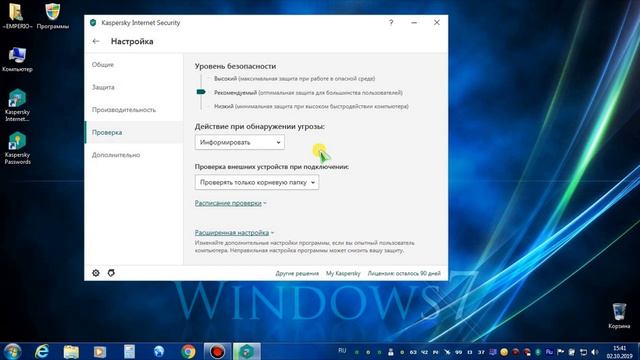The image size is (640, 360).
Task: Click the support icon beside the gear
Action: (x=111, y=273)
